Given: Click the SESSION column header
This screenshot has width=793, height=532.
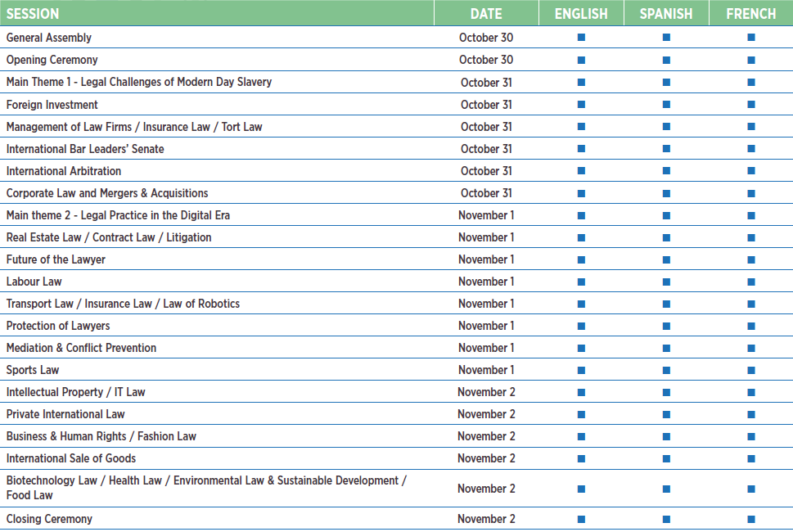Looking at the screenshot, I should 33,14.
